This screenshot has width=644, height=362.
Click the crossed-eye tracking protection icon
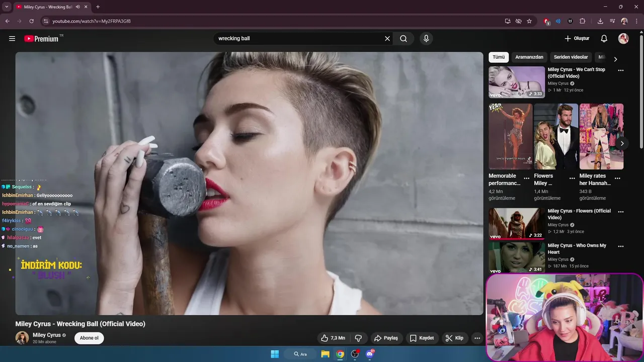pyautogui.click(x=518, y=21)
